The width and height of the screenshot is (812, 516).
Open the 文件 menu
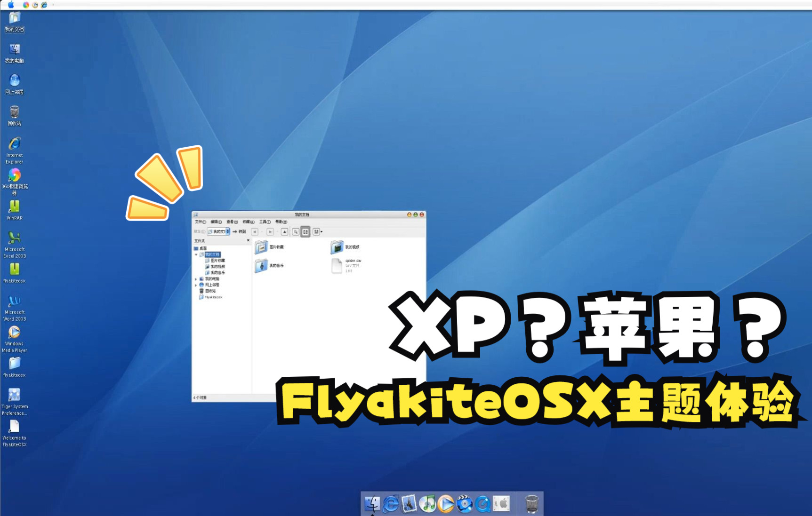pos(201,222)
